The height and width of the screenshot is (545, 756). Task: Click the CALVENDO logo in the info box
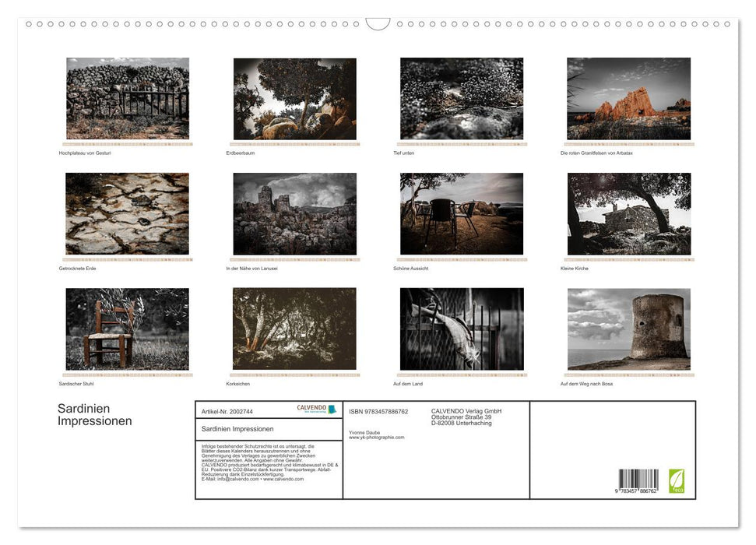click(316, 410)
